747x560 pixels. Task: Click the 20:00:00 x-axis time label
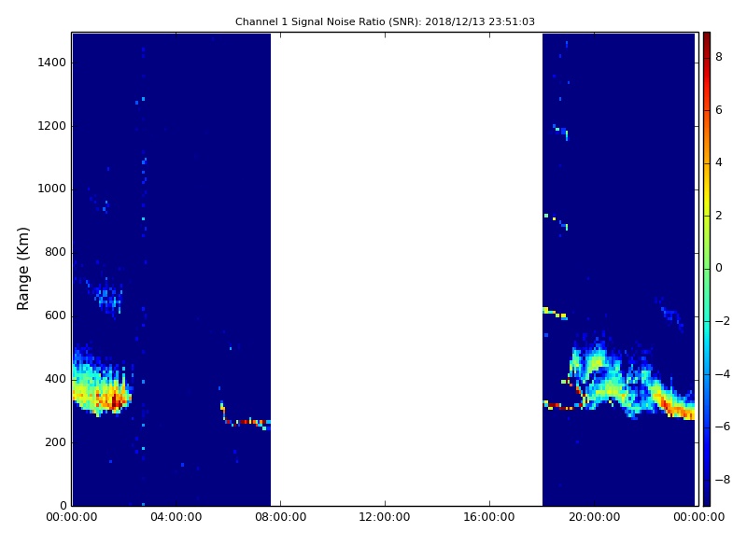(x=594, y=517)
